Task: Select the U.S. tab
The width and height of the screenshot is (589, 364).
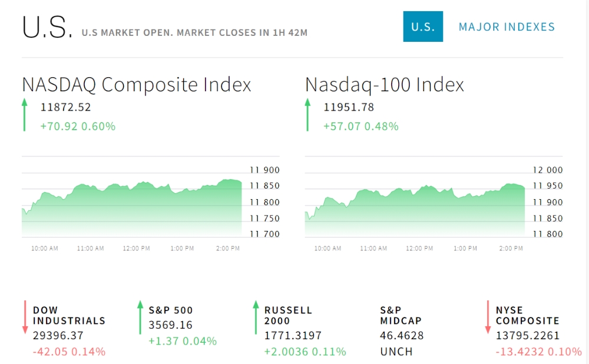Action: 423,27
